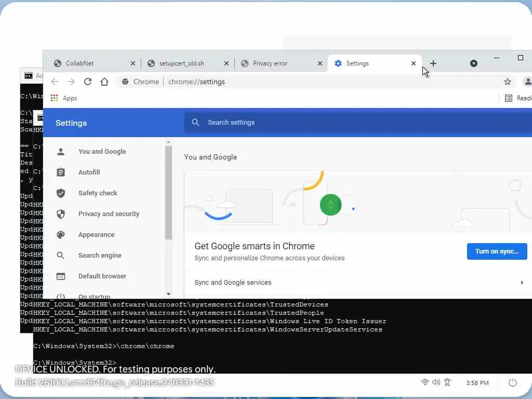Minimize the Chrome window
The width and height of the screenshot is (532, 399).
[496, 58]
